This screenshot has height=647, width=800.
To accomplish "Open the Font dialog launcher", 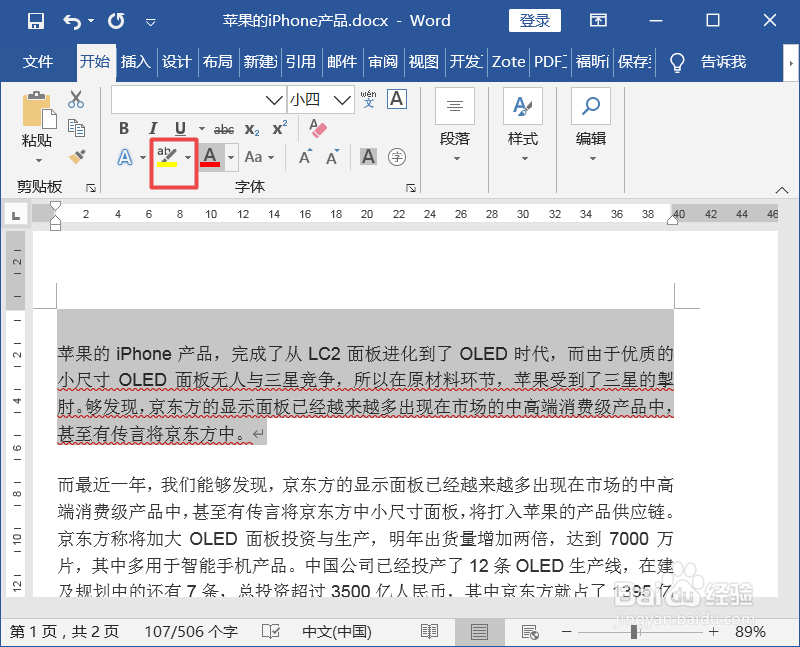I will click(x=410, y=186).
